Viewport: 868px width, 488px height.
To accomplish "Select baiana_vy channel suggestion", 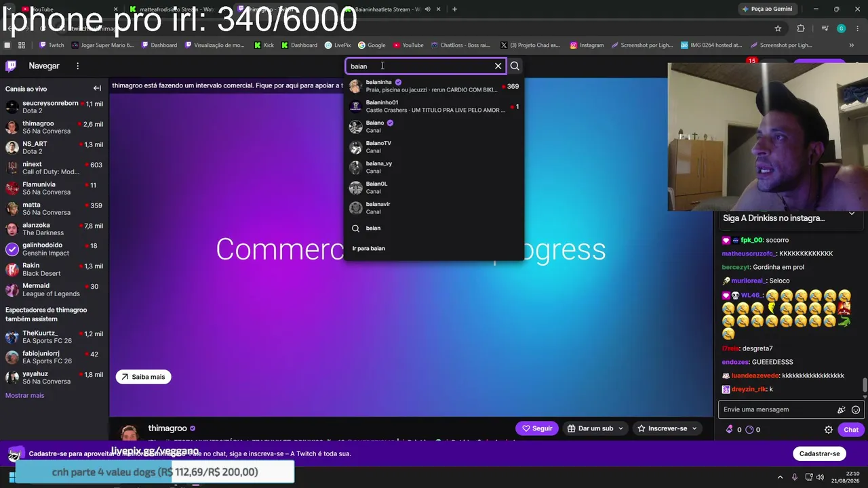I will [434, 167].
